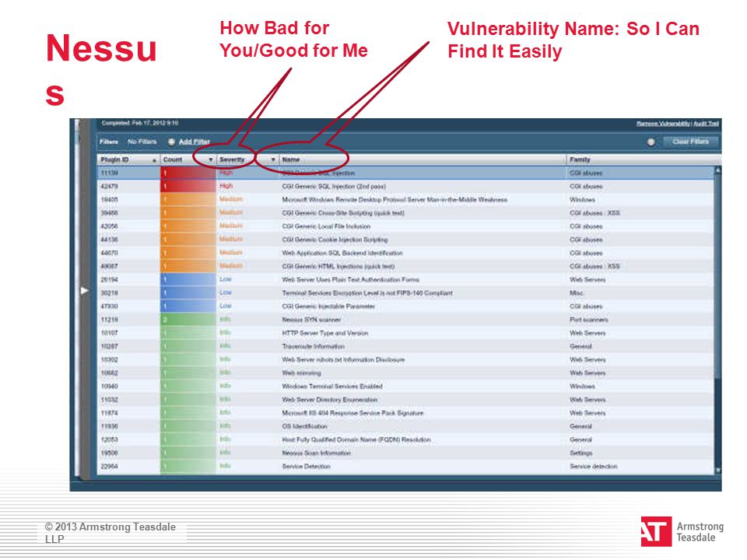Click blue count bar of row 26194
This screenshot has width=747, height=560.
pos(188,279)
